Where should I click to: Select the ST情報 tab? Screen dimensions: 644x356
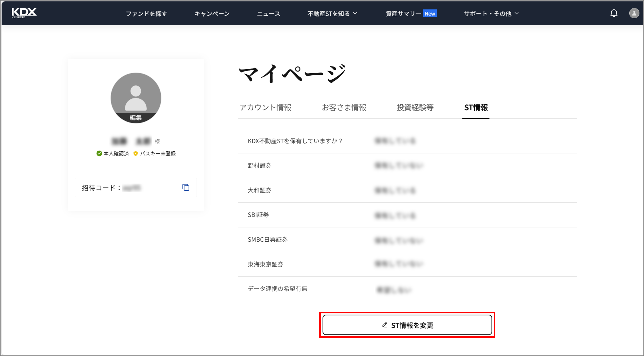click(476, 108)
